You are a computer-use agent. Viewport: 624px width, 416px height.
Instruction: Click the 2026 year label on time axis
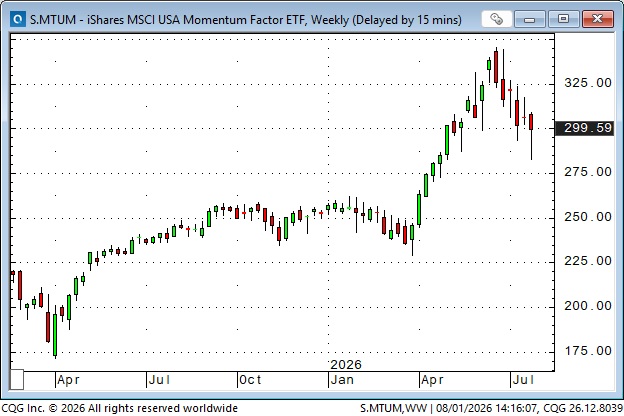(x=346, y=365)
